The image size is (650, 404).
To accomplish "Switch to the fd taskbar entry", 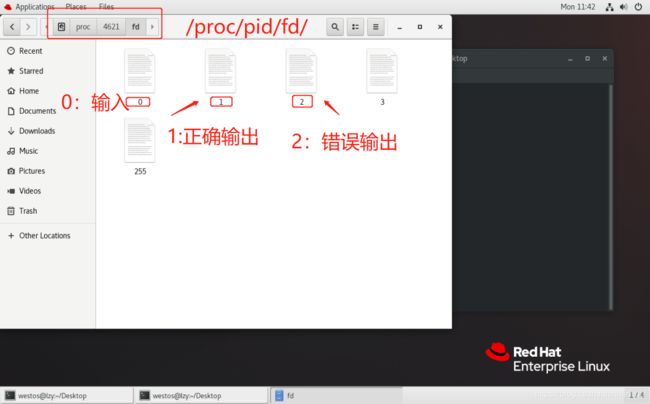I will [x=337, y=396].
